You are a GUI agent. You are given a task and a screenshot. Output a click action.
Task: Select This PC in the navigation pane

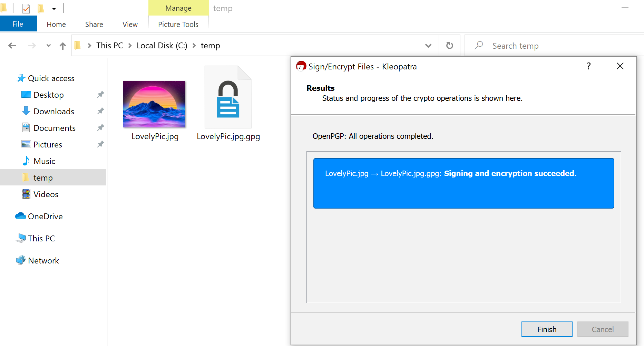pos(41,239)
